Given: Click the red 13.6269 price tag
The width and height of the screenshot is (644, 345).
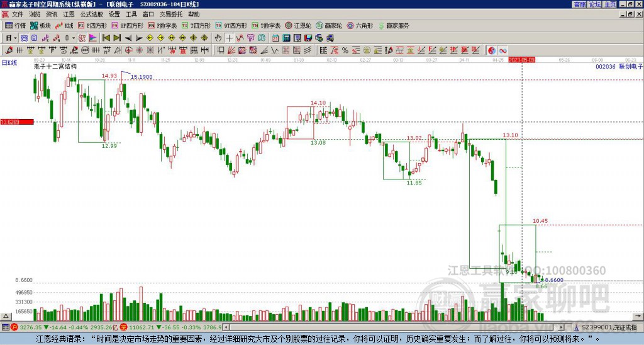Looking at the screenshot, I should [x=17, y=122].
